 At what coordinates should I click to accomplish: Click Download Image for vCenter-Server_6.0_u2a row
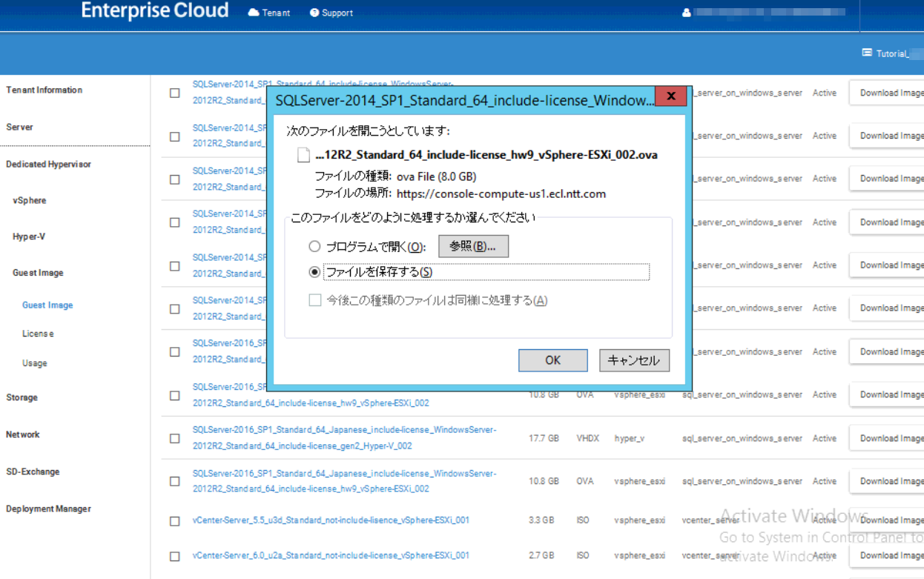[886, 555]
